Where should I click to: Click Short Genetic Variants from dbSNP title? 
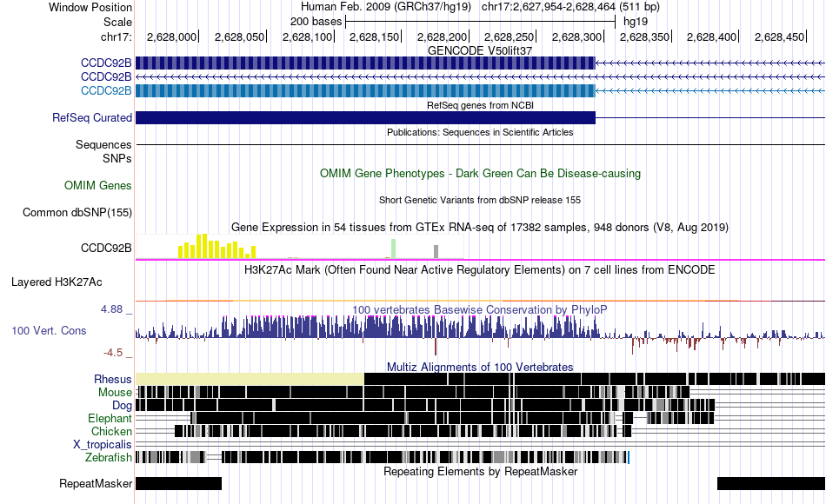pyautogui.click(x=480, y=200)
